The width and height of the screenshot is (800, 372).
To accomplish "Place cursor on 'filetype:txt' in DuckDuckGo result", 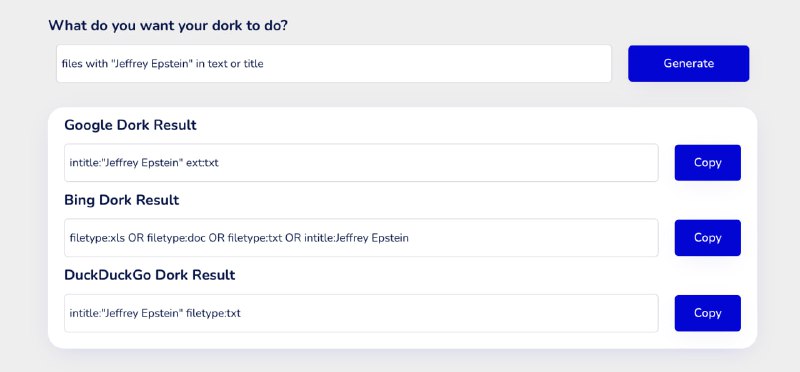I will (213, 313).
